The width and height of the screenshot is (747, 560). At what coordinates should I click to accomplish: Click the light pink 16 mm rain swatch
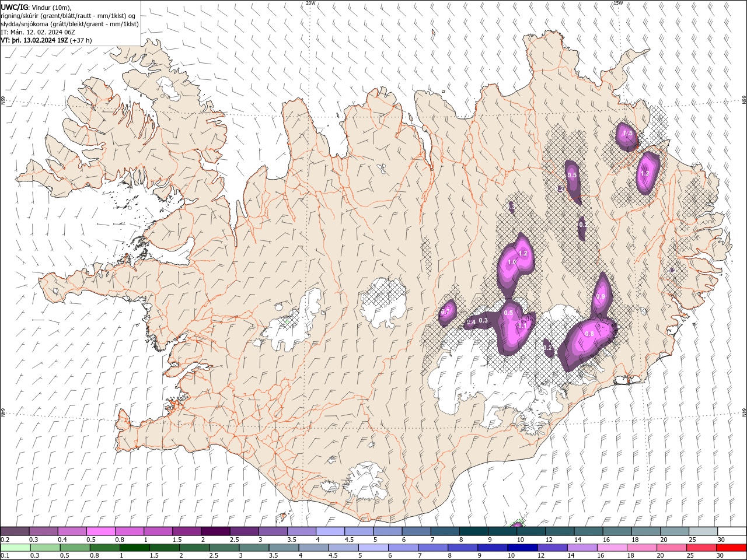(x=612, y=548)
